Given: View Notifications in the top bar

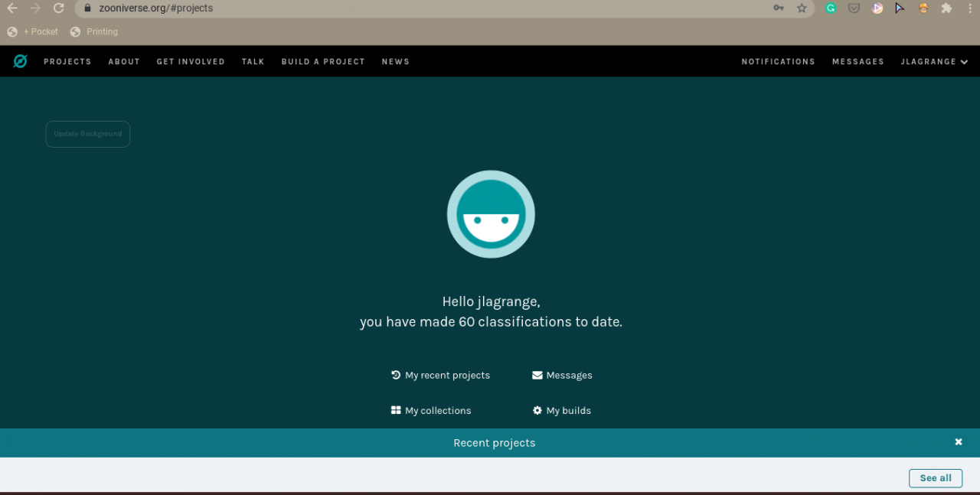Looking at the screenshot, I should pyautogui.click(x=778, y=62).
